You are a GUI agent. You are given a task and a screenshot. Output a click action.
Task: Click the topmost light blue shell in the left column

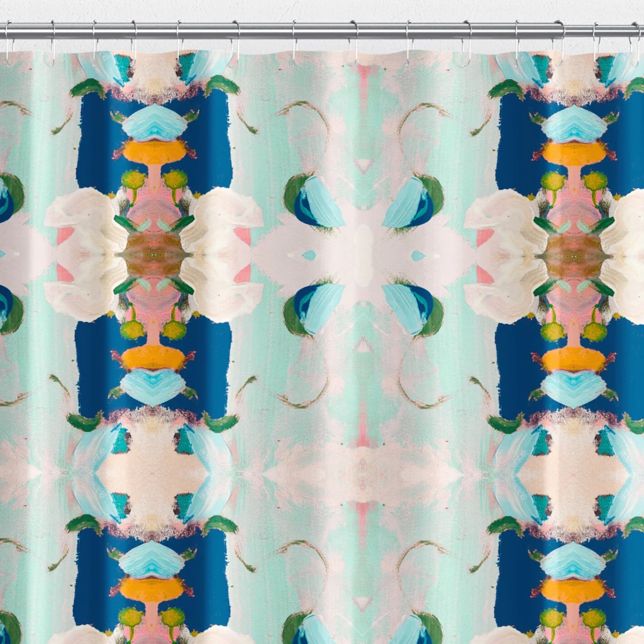[154, 123]
